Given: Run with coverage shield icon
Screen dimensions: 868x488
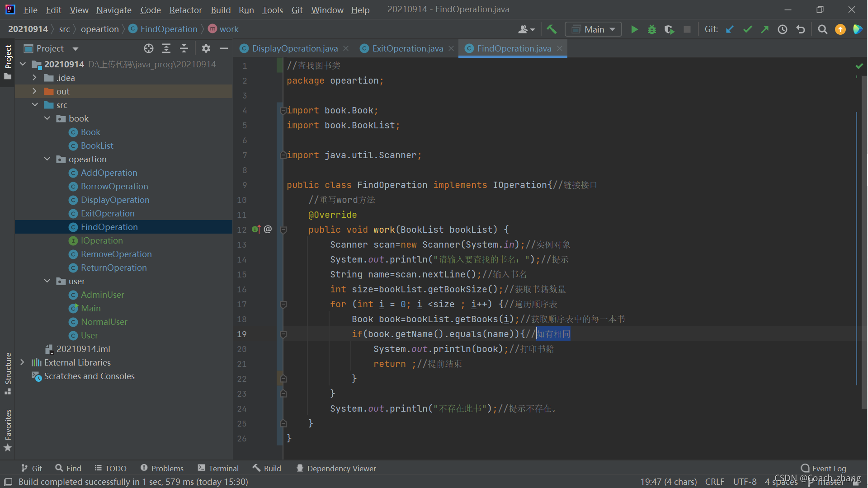Looking at the screenshot, I should [670, 29].
